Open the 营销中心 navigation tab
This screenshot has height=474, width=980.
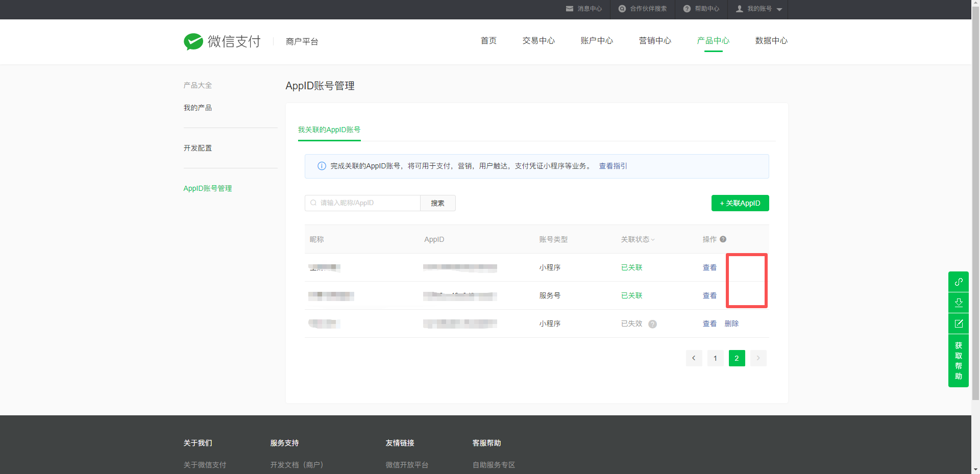655,41
